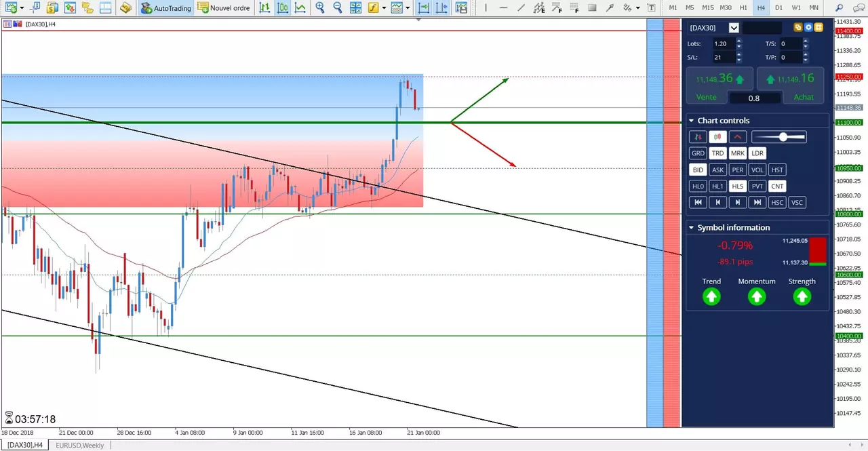Image resolution: width=868 pixels, height=451 pixels.
Task: Toggle the HLS button
Action: (738, 186)
